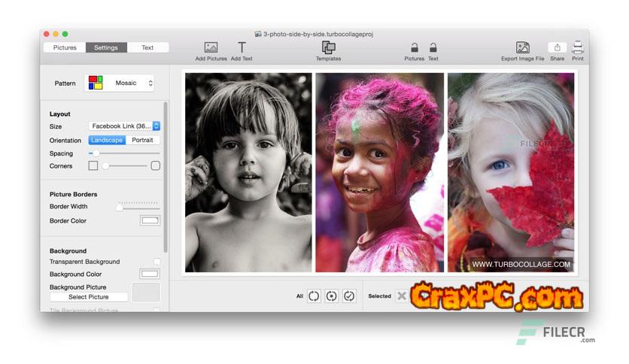Enable the Transparent Background checkbox
Viewport: 629px width, 364px height.
tap(156, 262)
